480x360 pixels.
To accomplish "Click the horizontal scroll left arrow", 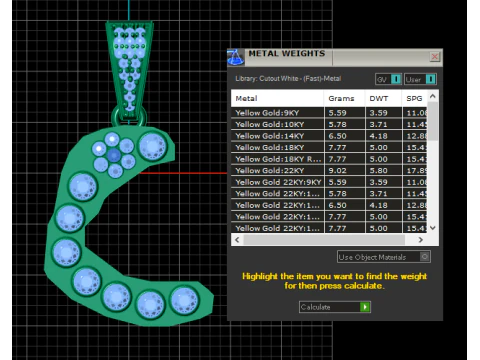I will (x=237, y=240).
